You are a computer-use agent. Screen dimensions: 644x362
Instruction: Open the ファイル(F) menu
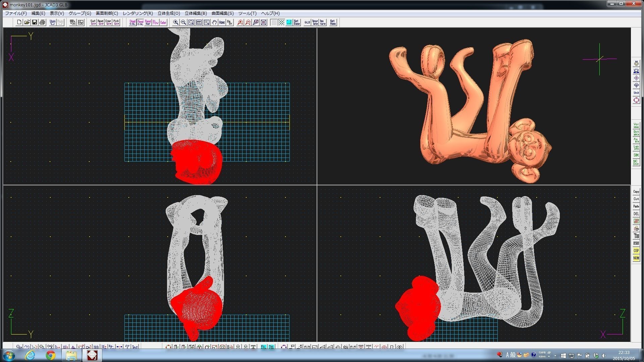pyautogui.click(x=16, y=13)
